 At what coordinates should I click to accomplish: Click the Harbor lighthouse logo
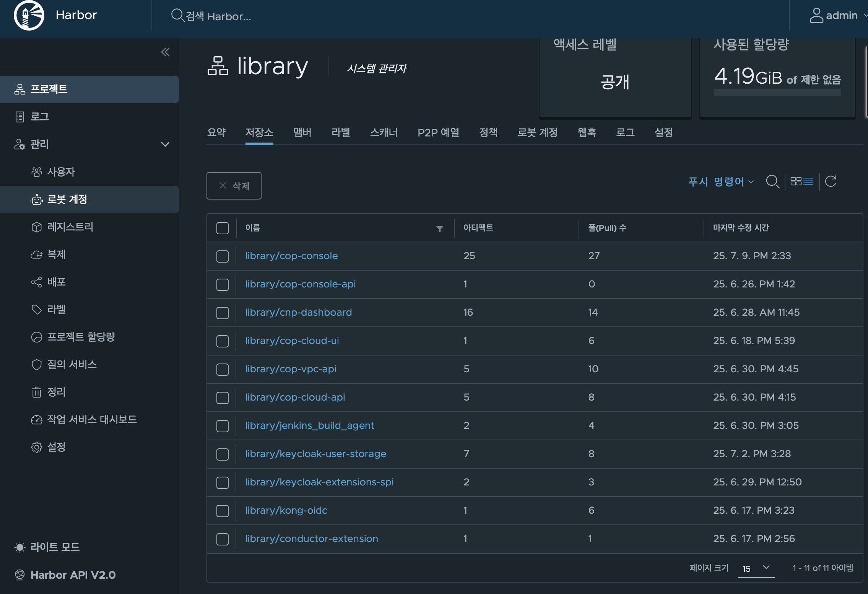pos(29,15)
